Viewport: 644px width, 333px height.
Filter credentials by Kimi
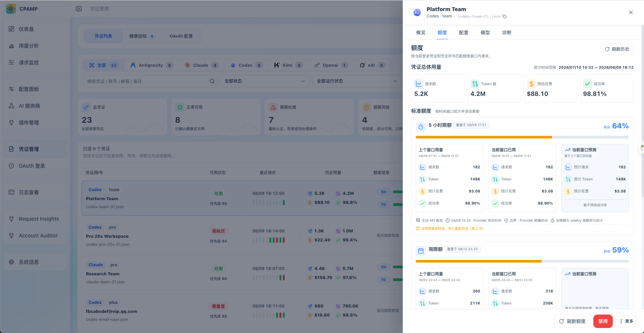pos(289,65)
